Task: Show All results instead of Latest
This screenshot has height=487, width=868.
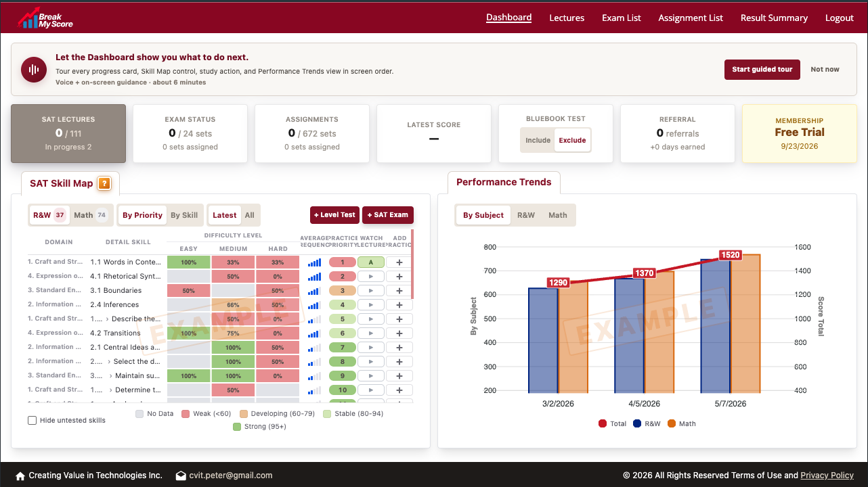Action: pos(250,215)
